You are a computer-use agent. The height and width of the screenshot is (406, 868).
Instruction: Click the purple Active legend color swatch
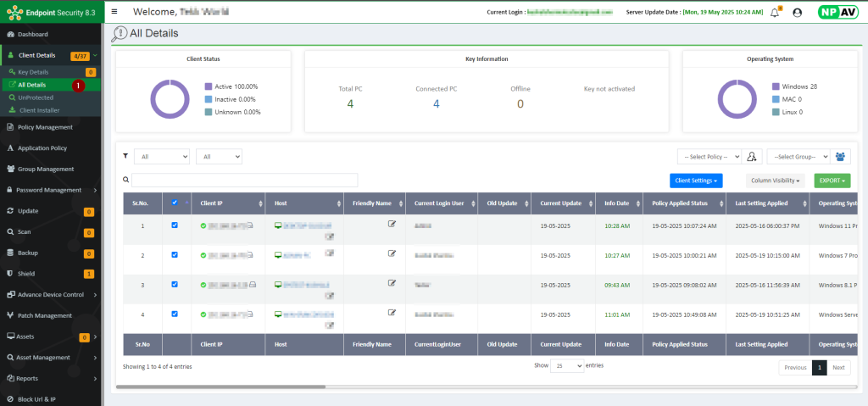click(x=209, y=86)
